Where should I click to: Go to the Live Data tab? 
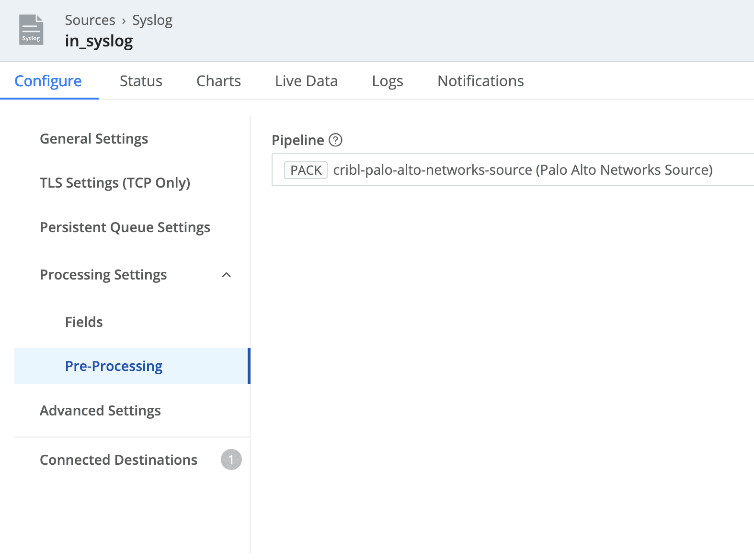(x=306, y=81)
